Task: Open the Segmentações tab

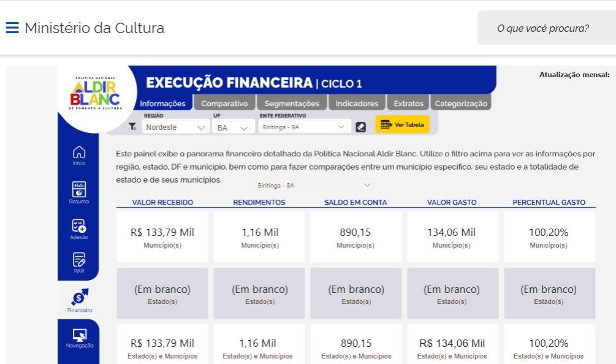Action: coord(292,104)
